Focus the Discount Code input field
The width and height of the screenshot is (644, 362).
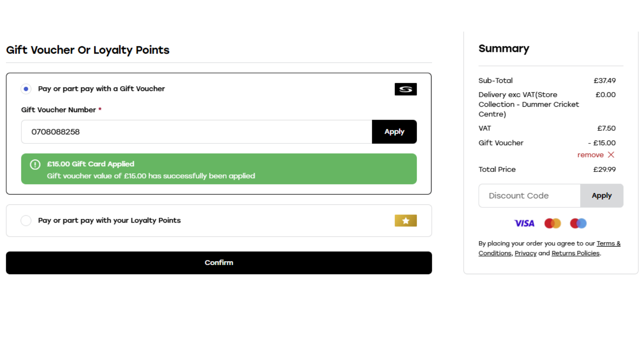[x=529, y=195]
